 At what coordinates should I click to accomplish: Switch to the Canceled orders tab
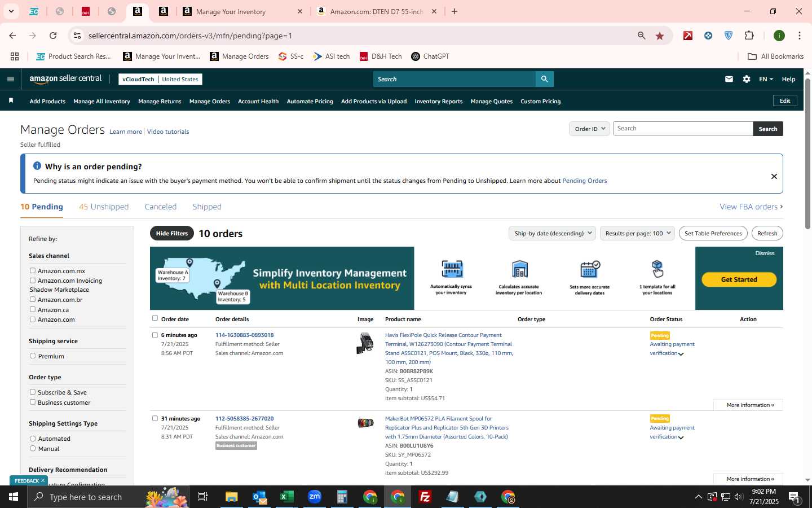coord(161,207)
